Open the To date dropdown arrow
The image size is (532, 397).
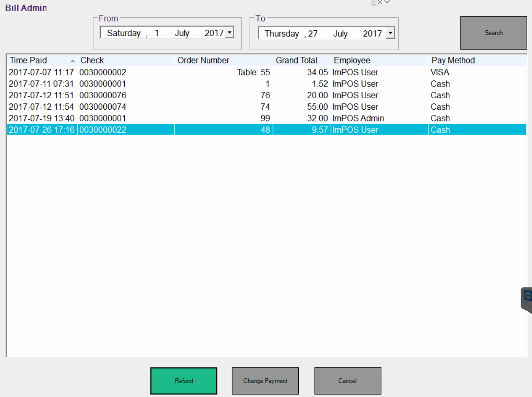[x=390, y=33]
